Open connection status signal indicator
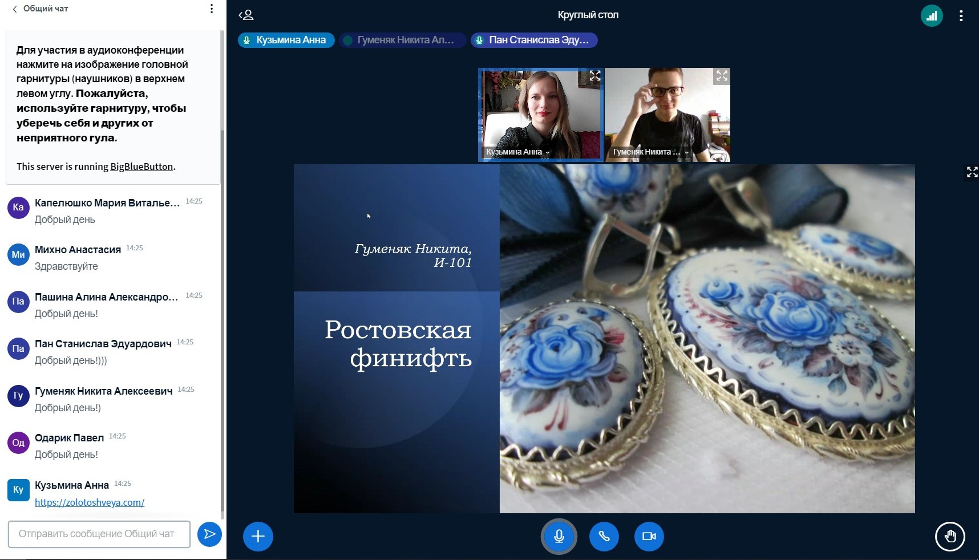Screen dimensions: 979x560 pyautogui.click(x=932, y=16)
